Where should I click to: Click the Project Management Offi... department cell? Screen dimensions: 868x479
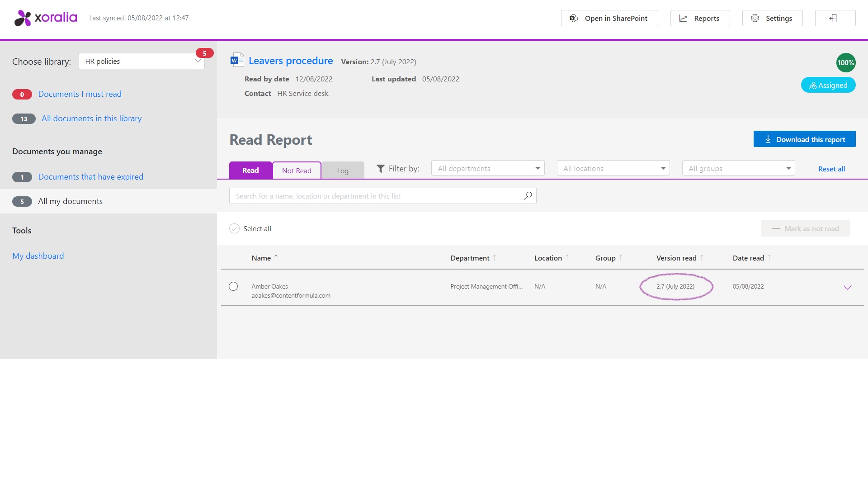486,286
